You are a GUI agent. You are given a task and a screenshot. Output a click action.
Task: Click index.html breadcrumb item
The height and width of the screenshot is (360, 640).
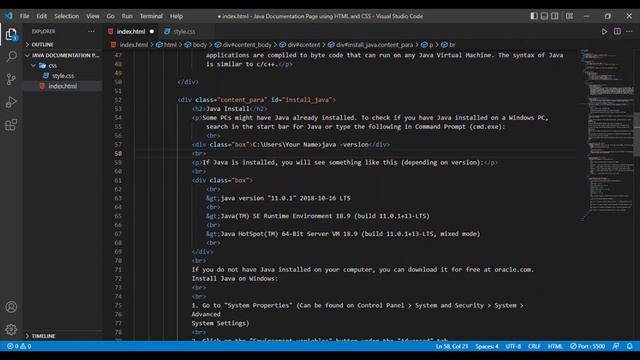[129, 45]
